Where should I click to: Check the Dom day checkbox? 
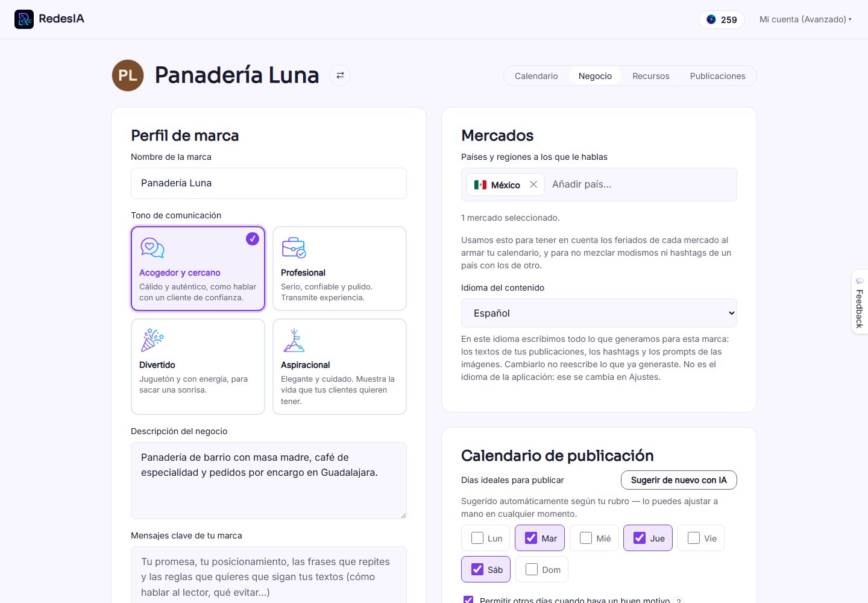click(532, 569)
